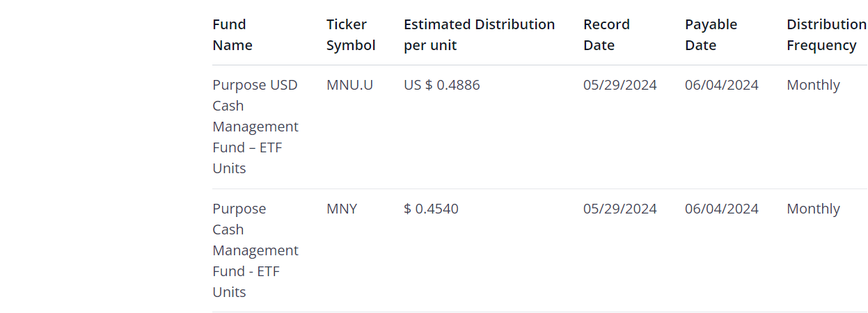Click the Fund Name column header
This screenshot has width=868, height=313.
(232, 35)
